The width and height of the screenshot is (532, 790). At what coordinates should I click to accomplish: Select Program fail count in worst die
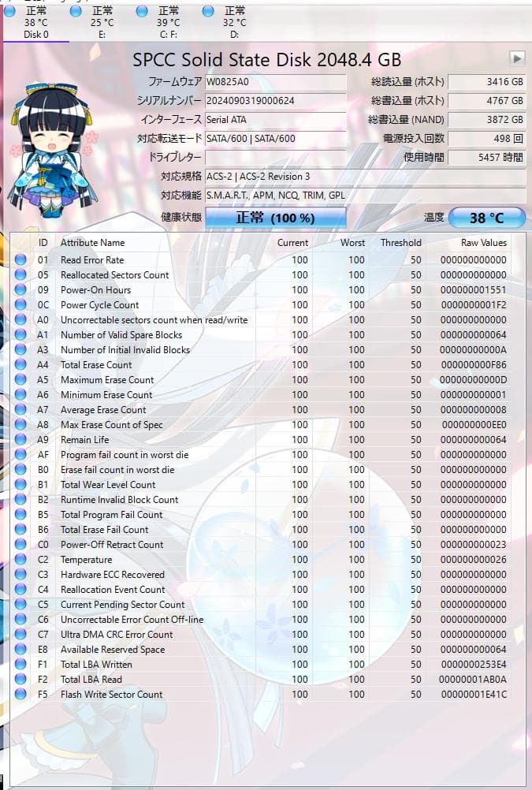pyautogui.click(x=260, y=454)
